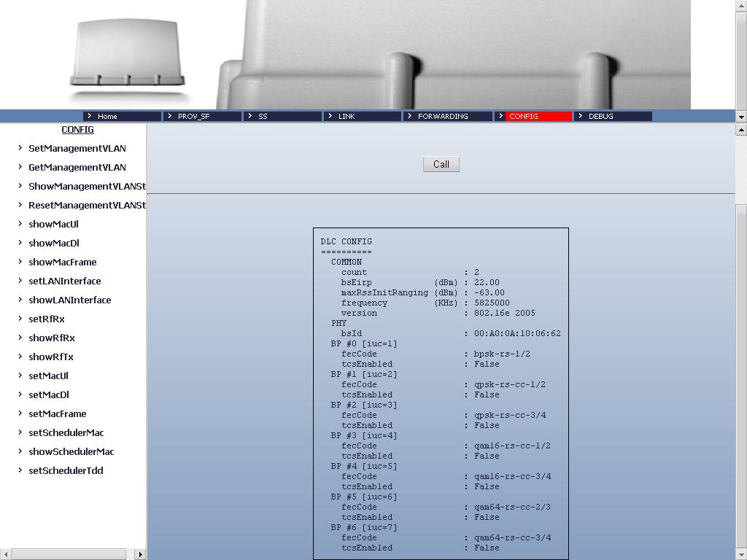Click the content pane scroll-up arrow

coord(741,130)
